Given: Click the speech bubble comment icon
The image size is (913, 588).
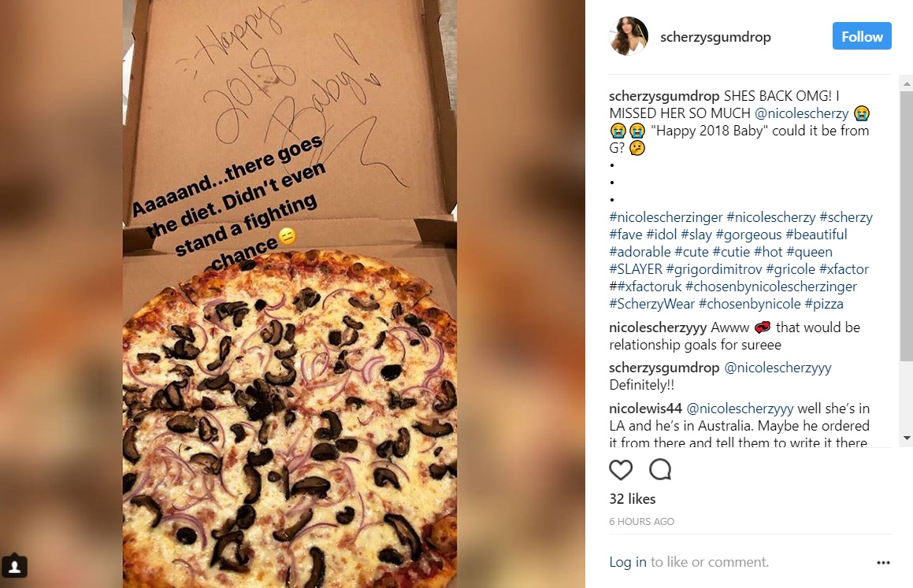Looking at the screenshot, I should coord(660,469).
